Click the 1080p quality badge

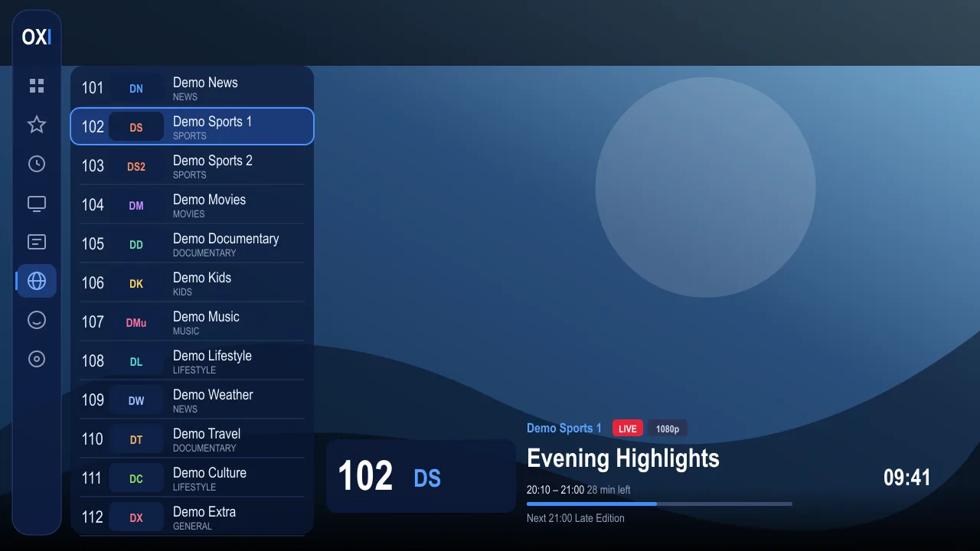click(668, 429)
